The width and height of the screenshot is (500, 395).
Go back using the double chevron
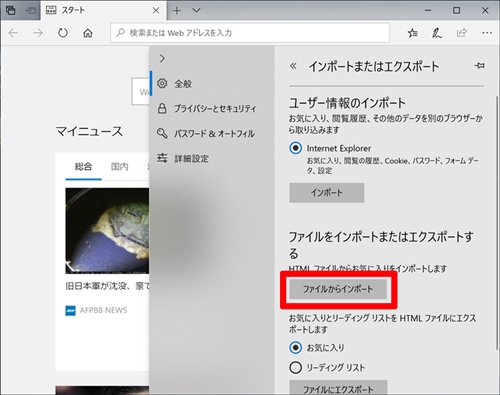293,66
